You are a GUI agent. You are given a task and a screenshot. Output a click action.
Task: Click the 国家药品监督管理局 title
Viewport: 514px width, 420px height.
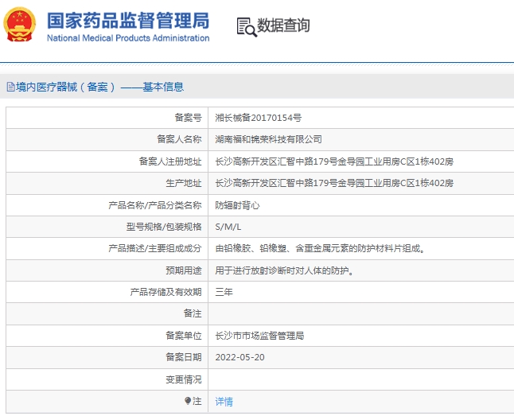[x=128, y=21]
